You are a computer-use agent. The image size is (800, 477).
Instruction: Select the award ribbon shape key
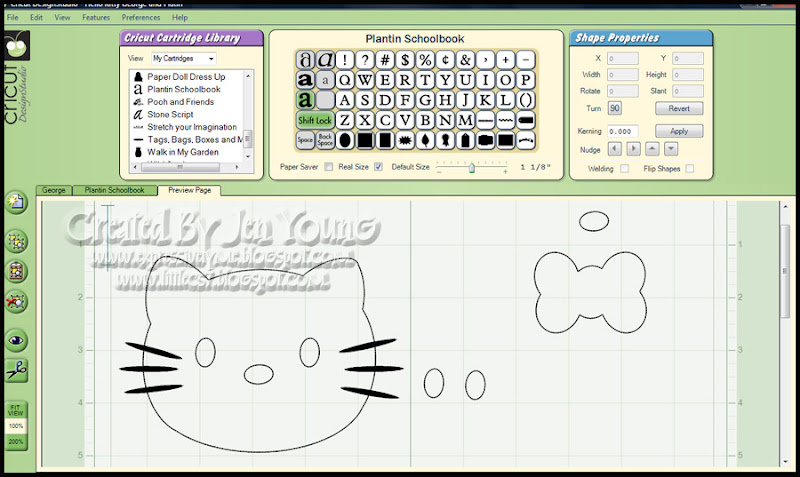[445, 140]
